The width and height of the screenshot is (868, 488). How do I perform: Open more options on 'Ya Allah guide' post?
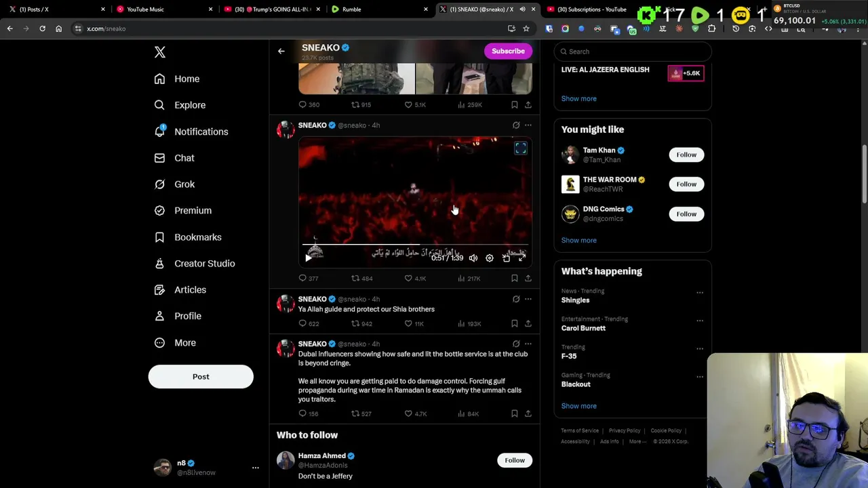click(x=528, y=299)
